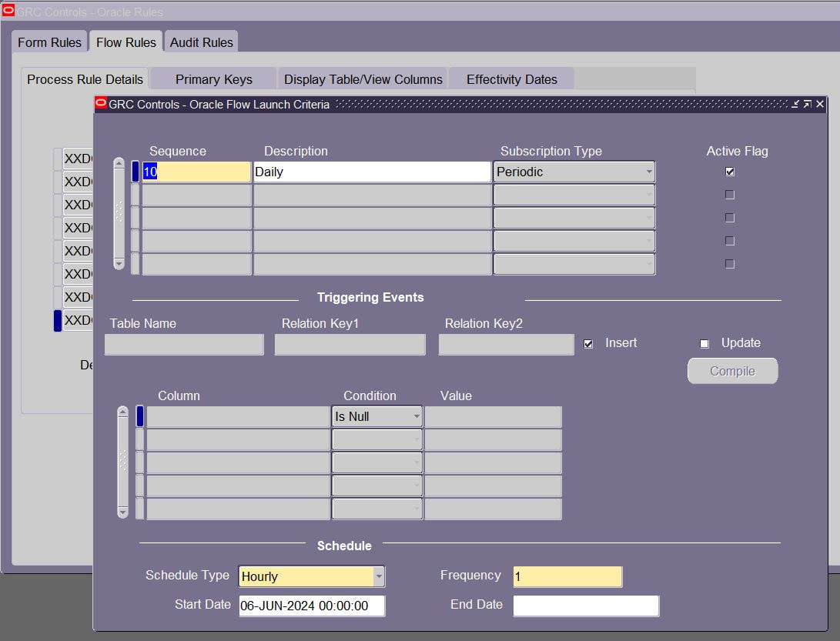The image size is (840, 641).
Task: Open Process Rule Details tab
Action: (x=85, y=79)
